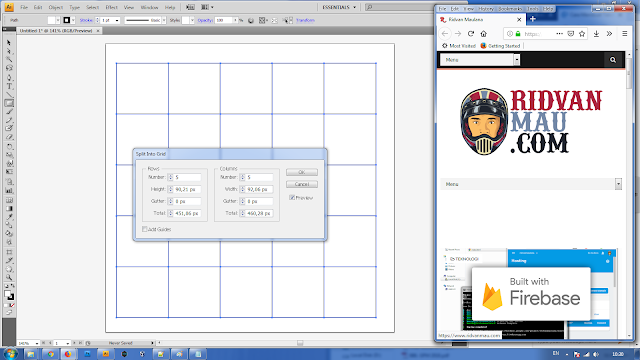This screenshot has height=360, width=640.
Task: Open the Firefox hamburger menu
Action: click(624, 34)
